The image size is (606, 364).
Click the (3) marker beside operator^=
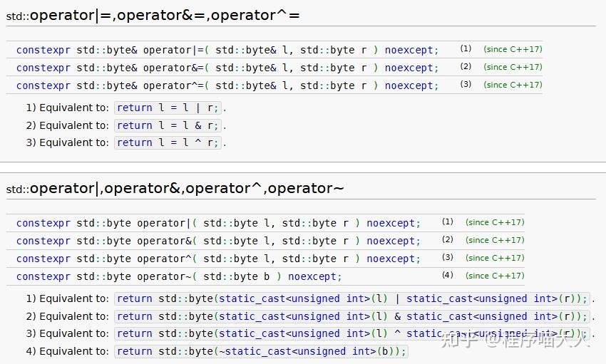click(x=466, y=84)
